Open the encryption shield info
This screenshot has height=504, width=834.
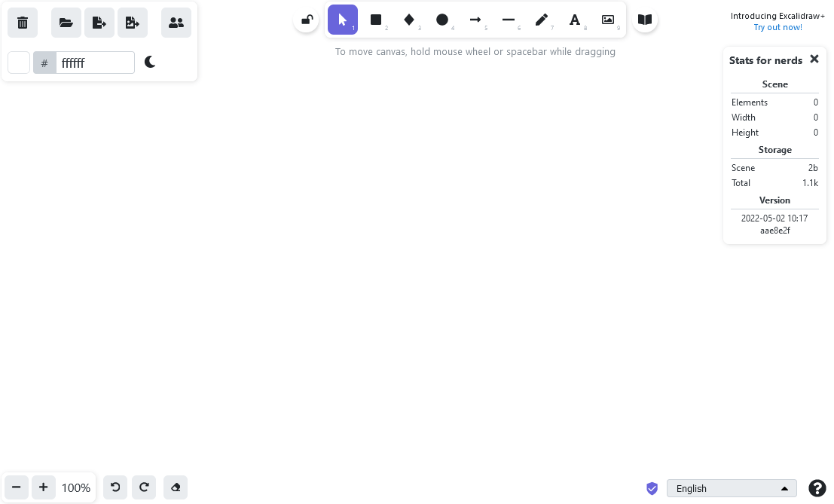[x=652, y=488]
